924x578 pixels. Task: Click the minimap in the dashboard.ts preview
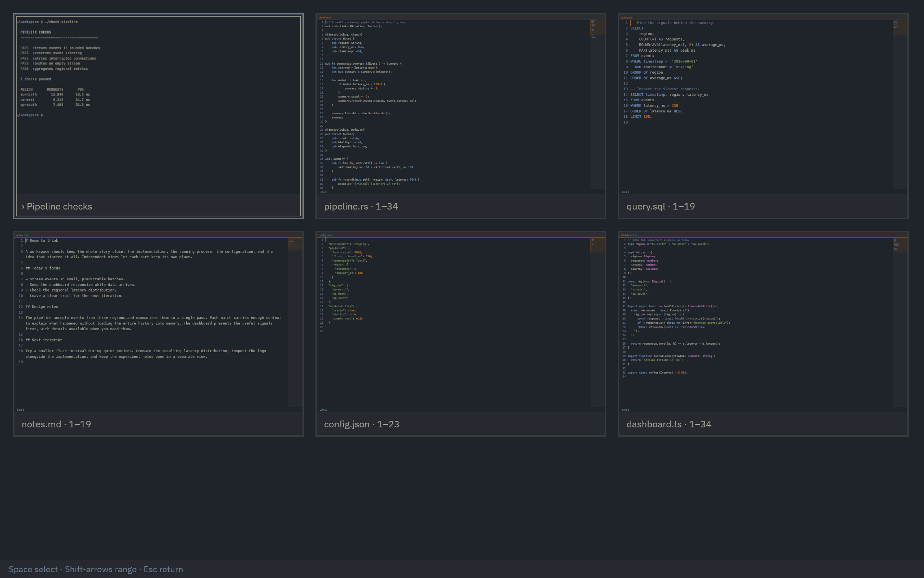[x=900, y=322]
